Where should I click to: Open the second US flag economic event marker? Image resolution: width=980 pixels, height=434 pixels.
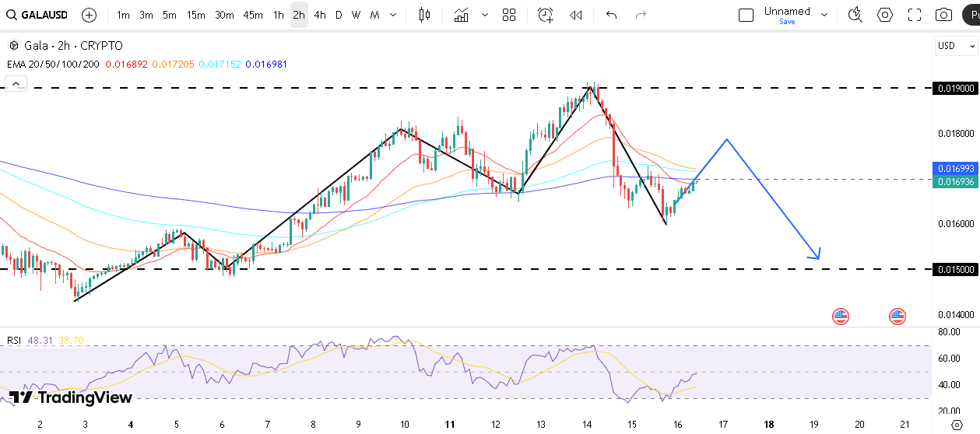tap(897, 316)
